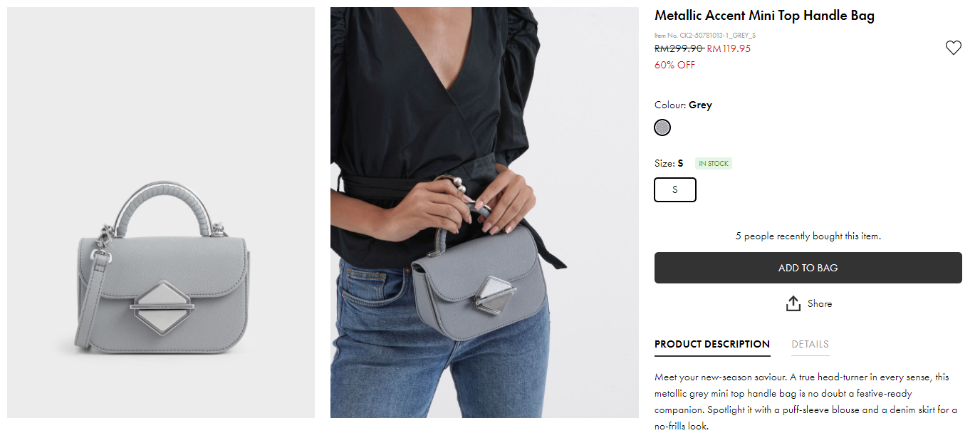
Task: Click the item number CK2-50781013-1_GREY_S
Action: [x=705, y=35]
